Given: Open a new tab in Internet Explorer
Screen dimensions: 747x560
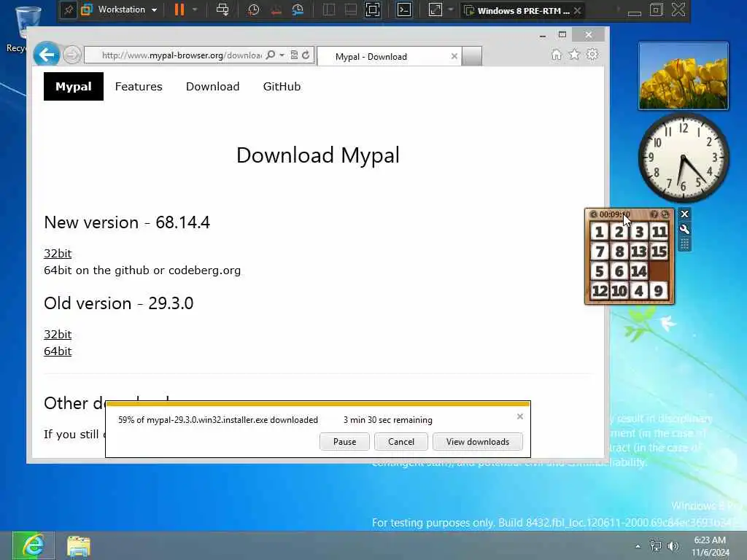Looking at the screenshot, I should pos(472,57).
